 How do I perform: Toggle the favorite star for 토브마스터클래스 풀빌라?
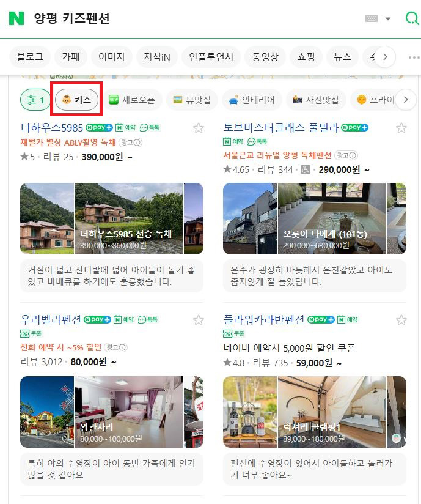(x=401, y=128)
